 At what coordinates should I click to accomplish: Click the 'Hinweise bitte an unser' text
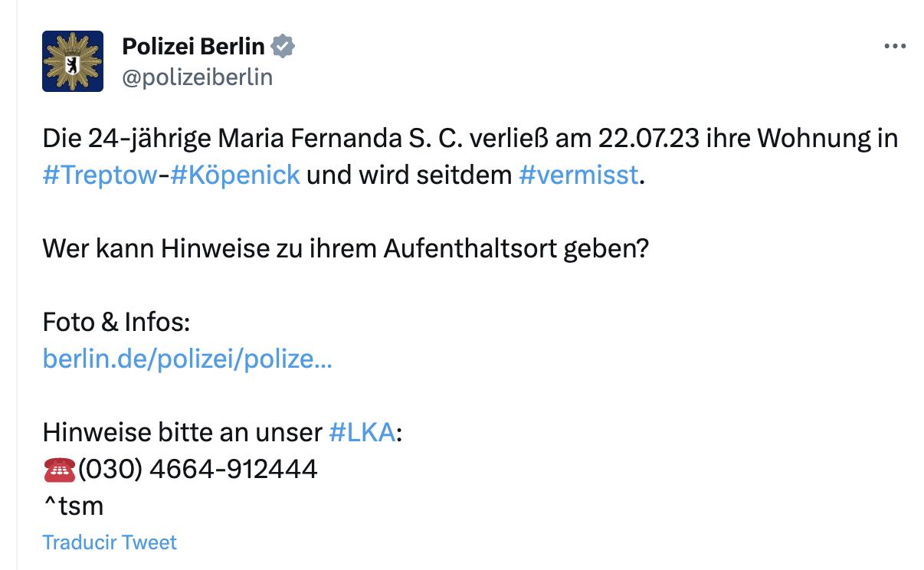click(x=182, y=433)
